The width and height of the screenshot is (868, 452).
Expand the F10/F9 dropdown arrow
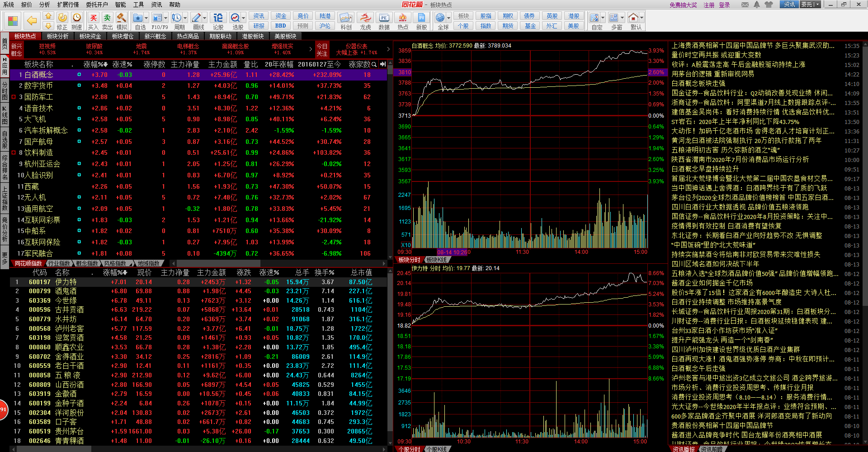[166, 18]
